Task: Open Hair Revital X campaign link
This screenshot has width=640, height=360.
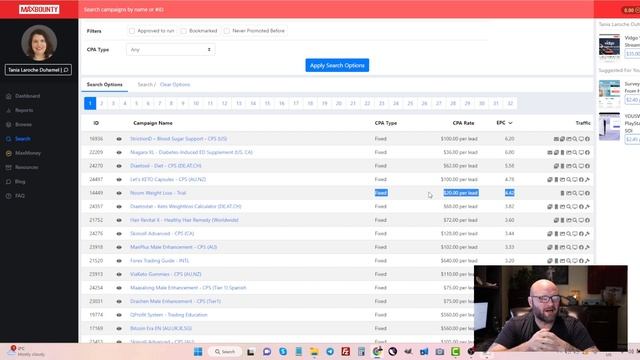Action: tap(184, 220)
